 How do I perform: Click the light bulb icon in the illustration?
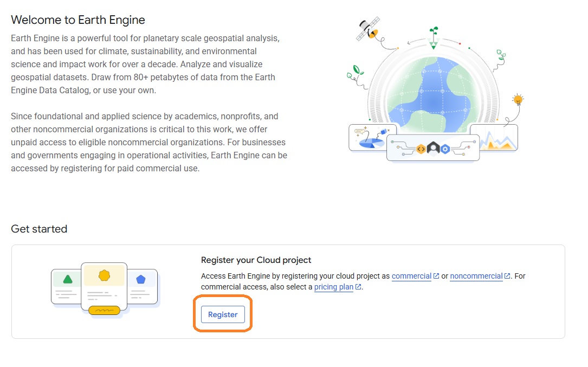[518, 99]
